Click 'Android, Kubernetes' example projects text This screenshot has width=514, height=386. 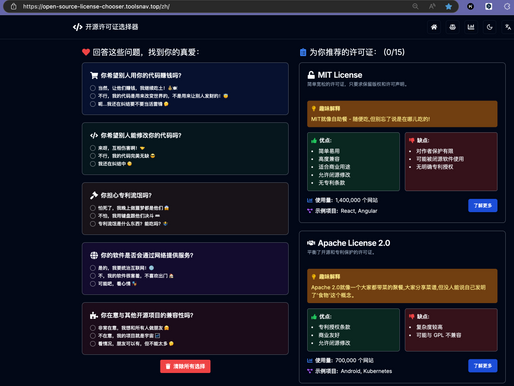(x=366, y=371)
